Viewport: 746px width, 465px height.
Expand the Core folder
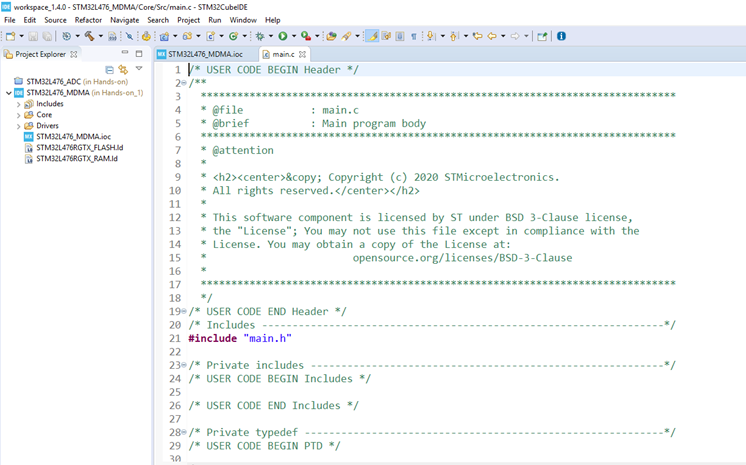(19, 115)
